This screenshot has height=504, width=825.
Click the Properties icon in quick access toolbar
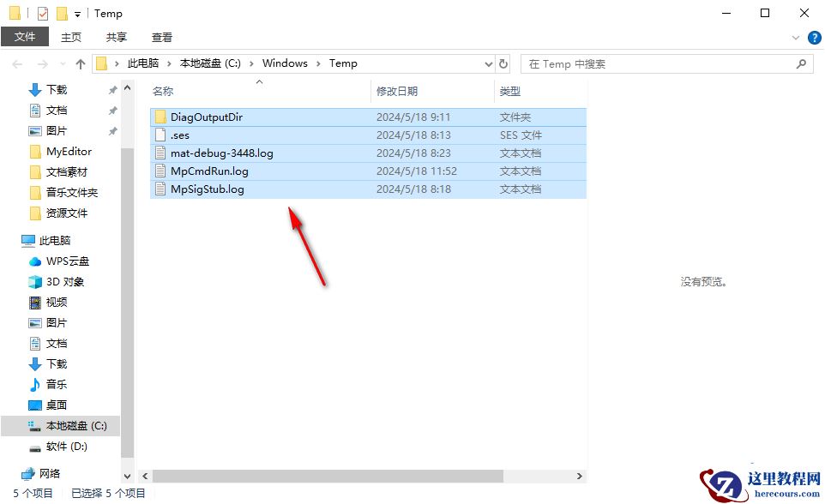(x=41, y=13)
